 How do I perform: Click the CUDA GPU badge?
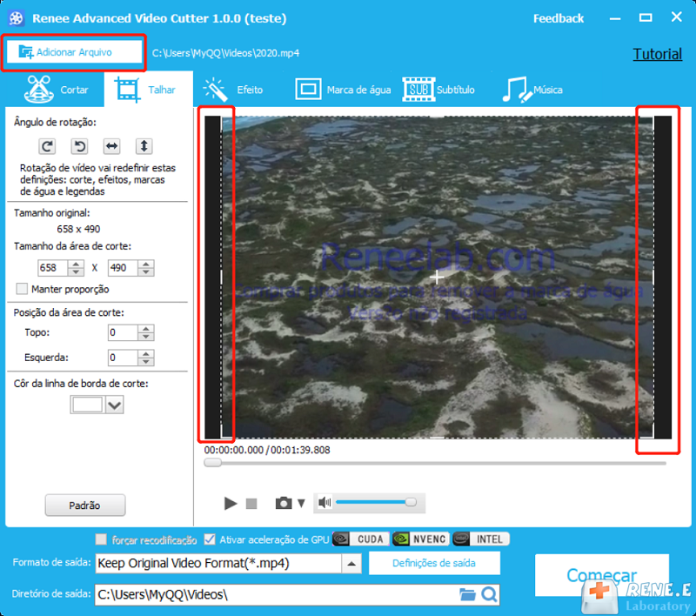(x=361, y=539)
